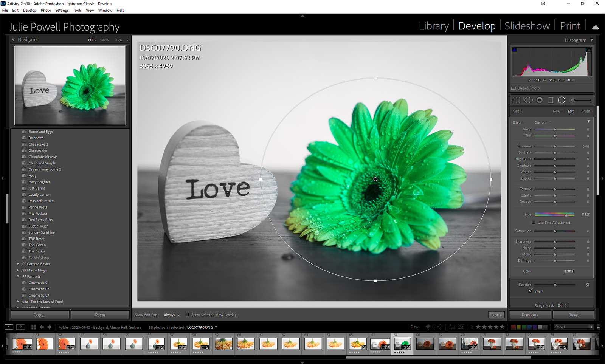Image resolution: width=605 pixels, height=364 pixels.
Task: Open Grid view from filmstrip bar
Action: point(34,327)
